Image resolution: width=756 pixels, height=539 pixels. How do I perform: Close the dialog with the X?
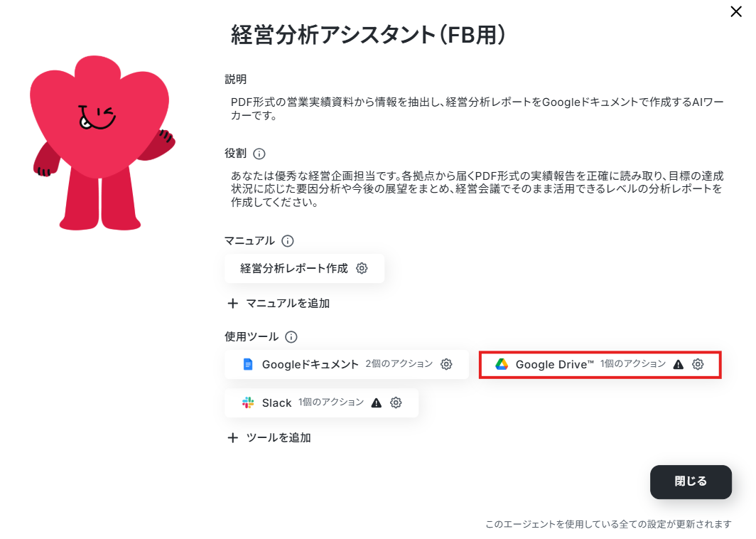pyautogui.click(x=736, y=11)
